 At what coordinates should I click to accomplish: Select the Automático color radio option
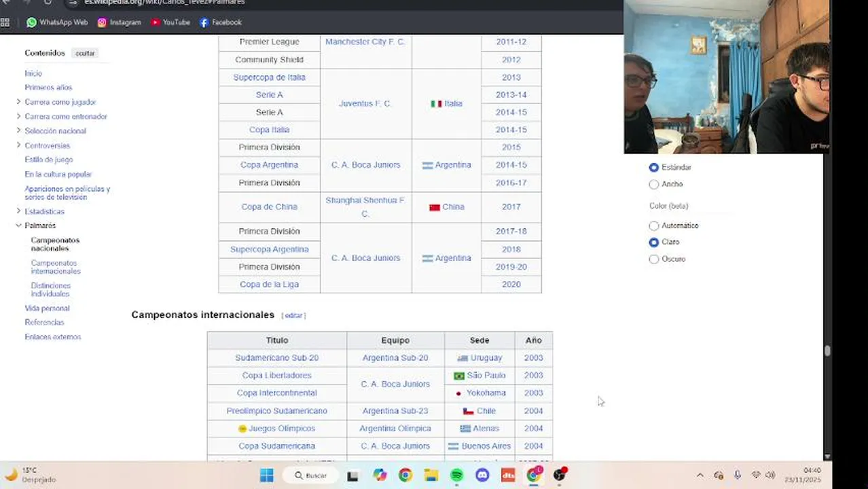coord(654,225)
